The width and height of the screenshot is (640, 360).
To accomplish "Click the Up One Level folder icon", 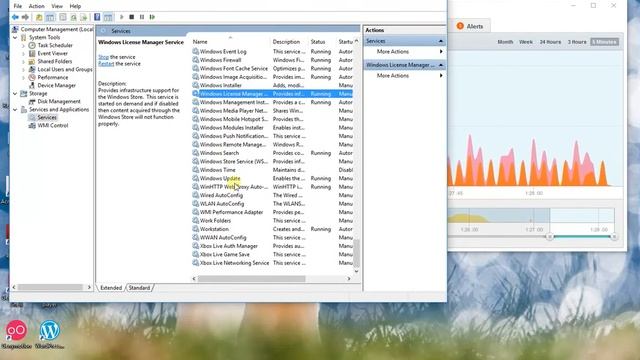I will tap(39, 17).
